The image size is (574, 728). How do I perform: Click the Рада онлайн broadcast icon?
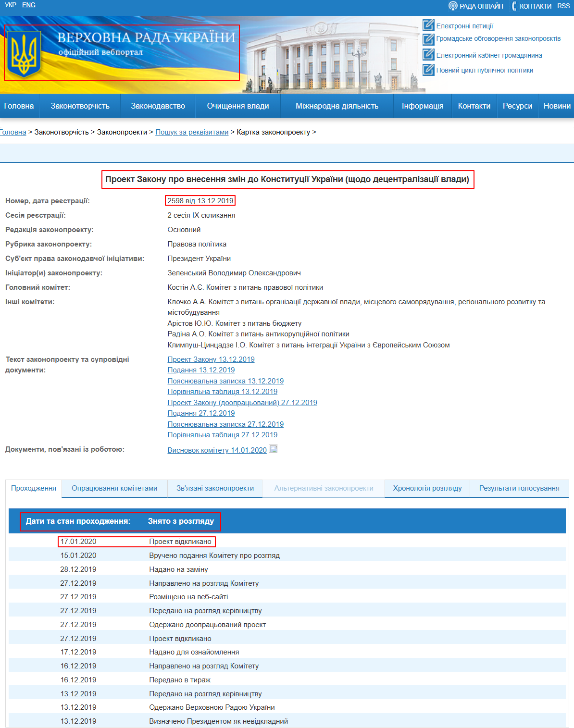pos(453,6)
